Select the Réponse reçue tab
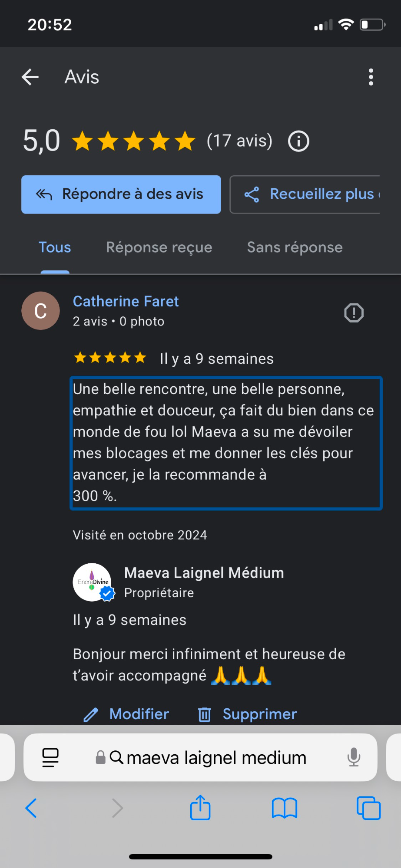 pyautogui.click(x=159, y=247)
